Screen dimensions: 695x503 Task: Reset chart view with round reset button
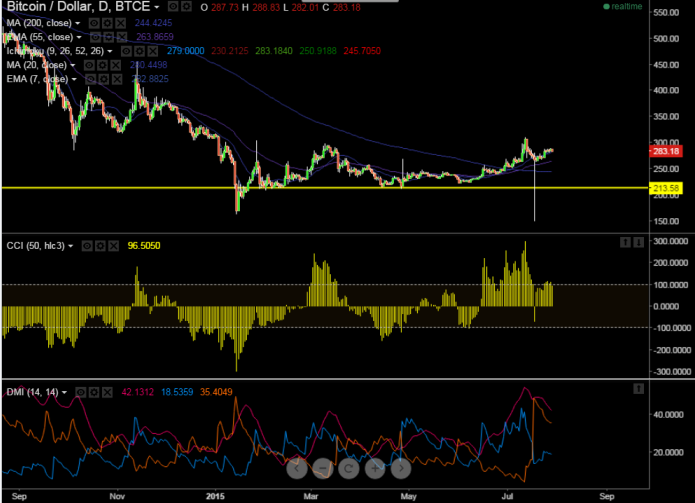tap(349, 468)
